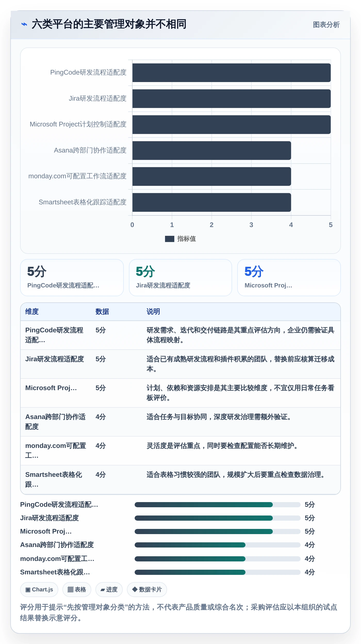The image size is (361, 644).
Task: Click the Smartsheet表格化跟… progress bar
Action: [x=217, y=572]
